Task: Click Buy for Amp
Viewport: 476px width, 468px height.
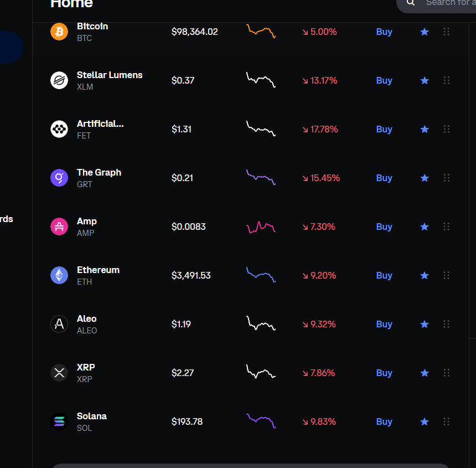Action: coord(384,227)
